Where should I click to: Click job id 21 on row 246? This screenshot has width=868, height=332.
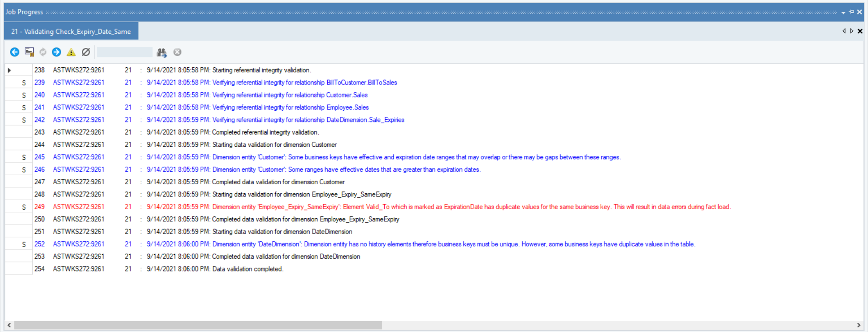click(x=128, y=169)
